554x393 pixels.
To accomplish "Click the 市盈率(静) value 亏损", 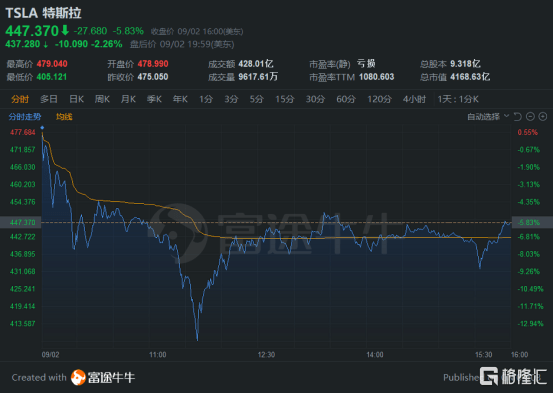I will [366, 64].
